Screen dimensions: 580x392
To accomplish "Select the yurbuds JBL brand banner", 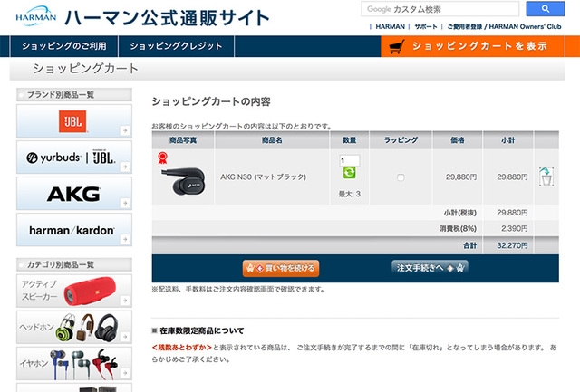I will (74, 158).
